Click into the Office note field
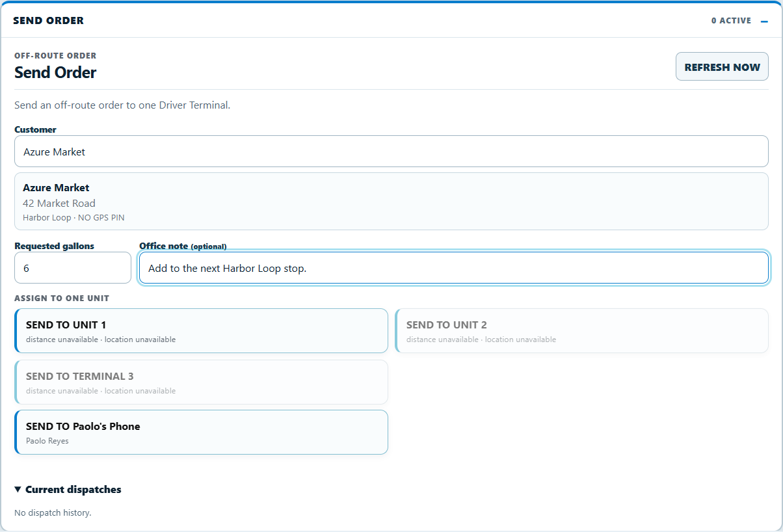Image resolution: width=783 pixels, height=532 pixels. tap(454, 268)
